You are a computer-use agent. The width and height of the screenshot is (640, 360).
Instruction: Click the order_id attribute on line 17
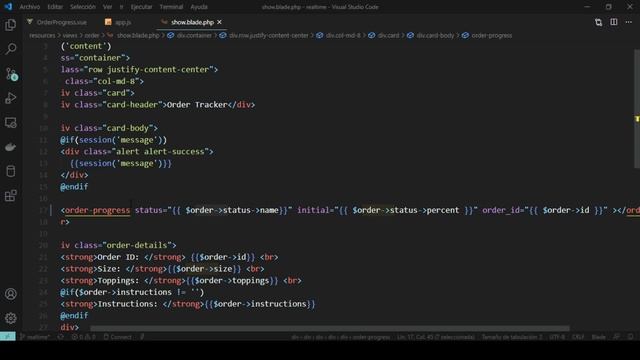point(501,210)
